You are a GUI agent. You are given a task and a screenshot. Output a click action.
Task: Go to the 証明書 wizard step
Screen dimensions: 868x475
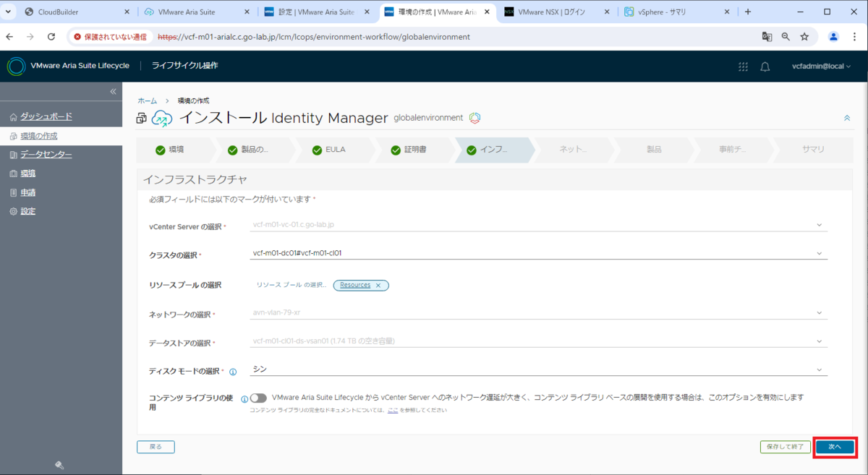click(x=414, y=150)
